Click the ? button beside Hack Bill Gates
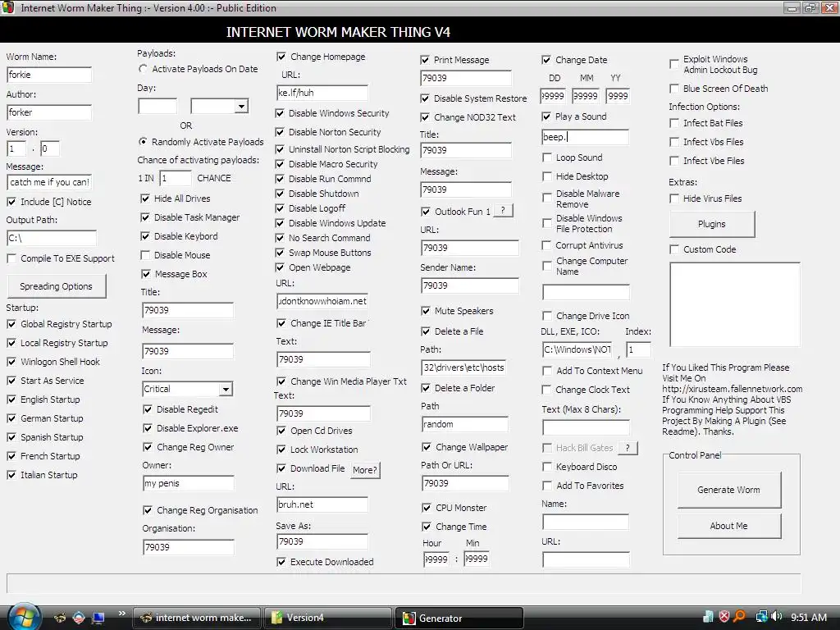The width and height of the screenshot is (840, 630). pos(628,447)
